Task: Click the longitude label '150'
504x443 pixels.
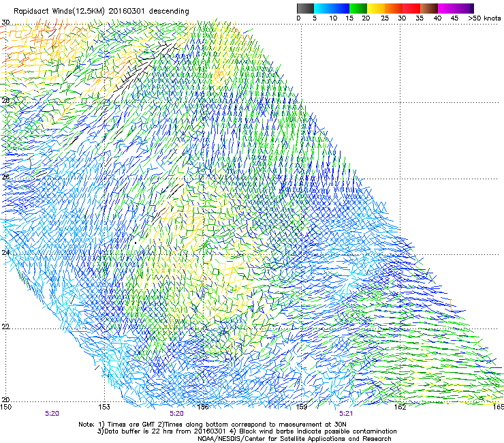Action: 6,407
